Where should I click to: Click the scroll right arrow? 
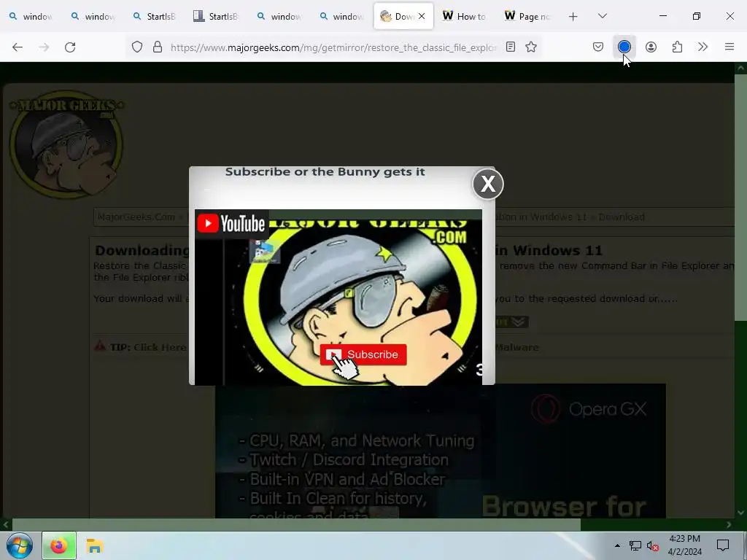729,524
